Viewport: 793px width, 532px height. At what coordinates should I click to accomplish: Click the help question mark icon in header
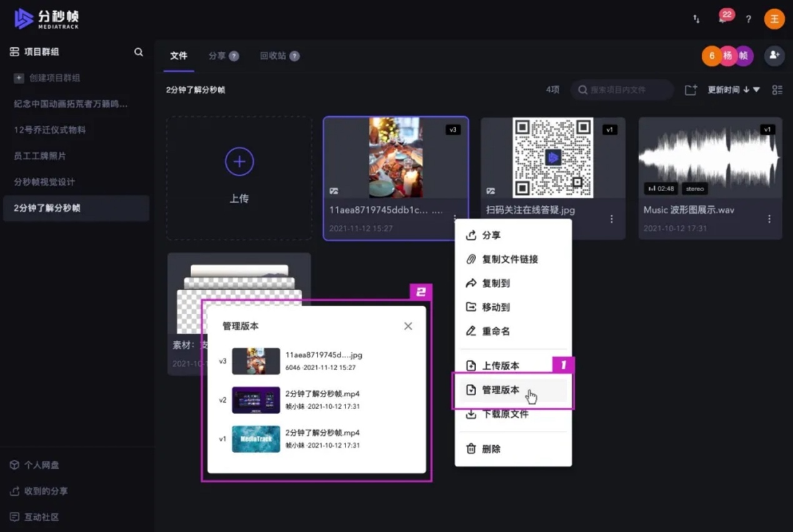pos(748,19)
